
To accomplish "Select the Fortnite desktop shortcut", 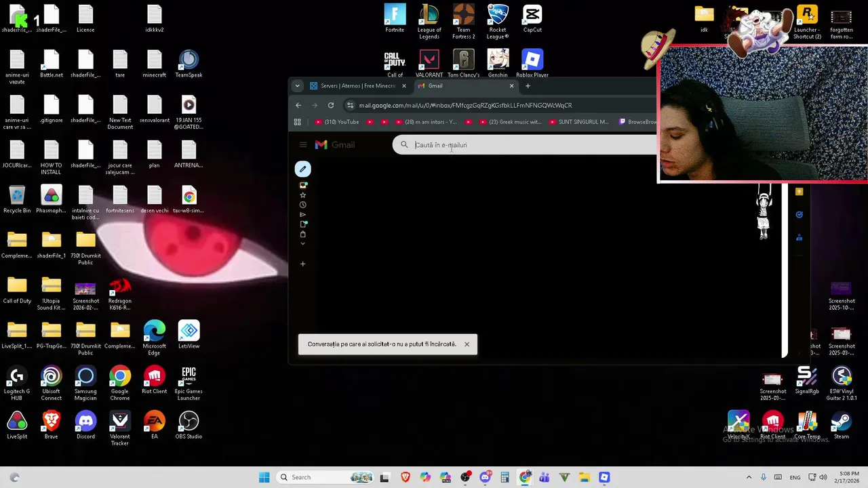I will tap(395, 18).
